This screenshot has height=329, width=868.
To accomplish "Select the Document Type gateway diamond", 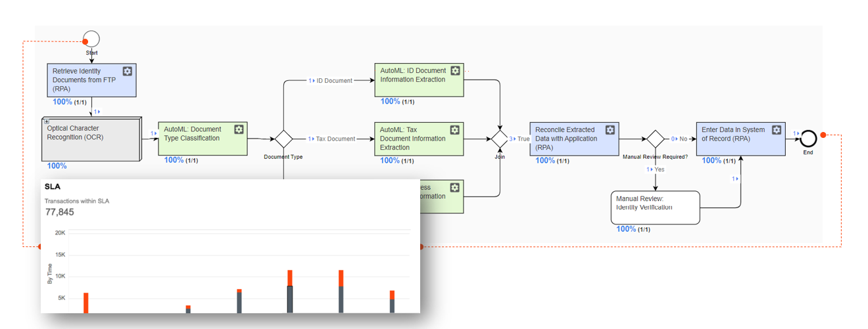I will tap(283, 139).
